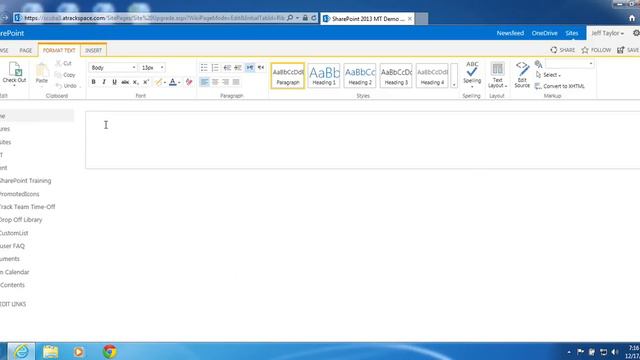The image size is (640, 360).
Task: Insert a numbered list
Action: [215, 67]
